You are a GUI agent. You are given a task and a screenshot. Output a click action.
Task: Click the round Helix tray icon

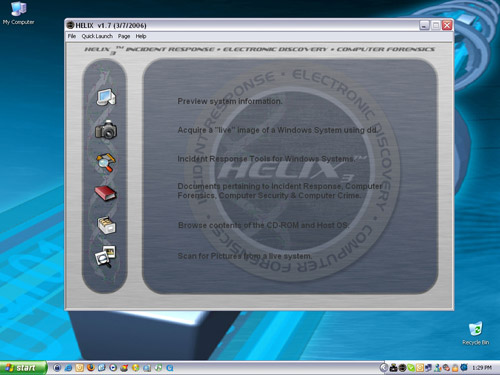(x=403, y=368)
